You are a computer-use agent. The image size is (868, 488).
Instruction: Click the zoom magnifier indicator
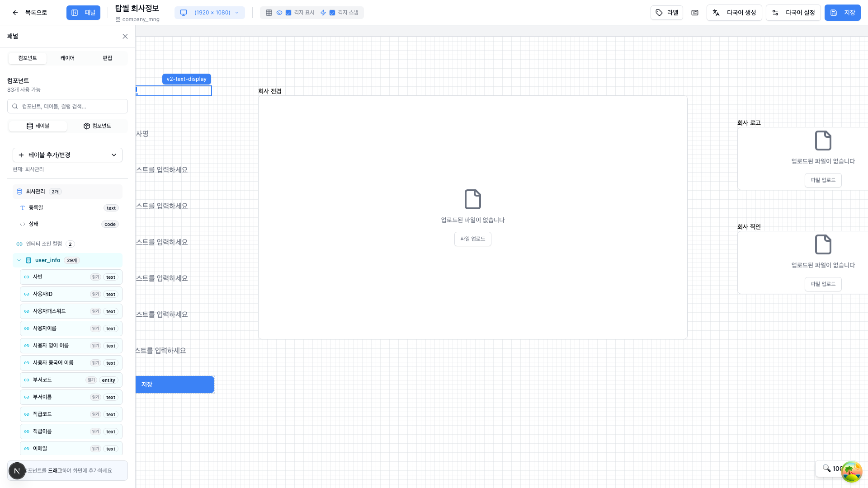click(x=827, y=468)
